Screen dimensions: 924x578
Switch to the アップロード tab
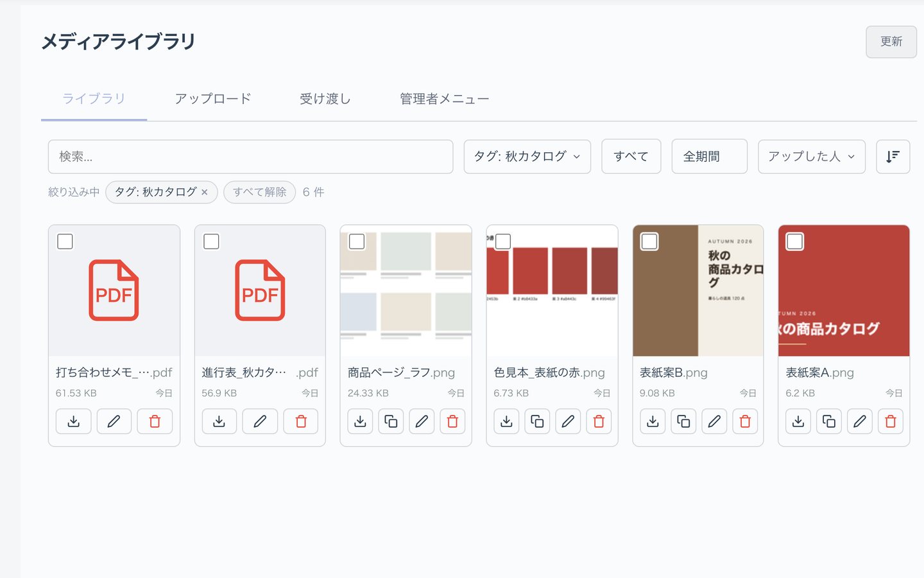pos(213,99)
